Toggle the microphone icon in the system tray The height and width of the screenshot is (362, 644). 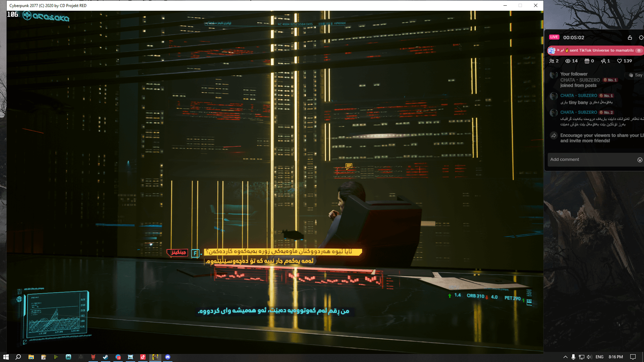click(x=574, y=357)
